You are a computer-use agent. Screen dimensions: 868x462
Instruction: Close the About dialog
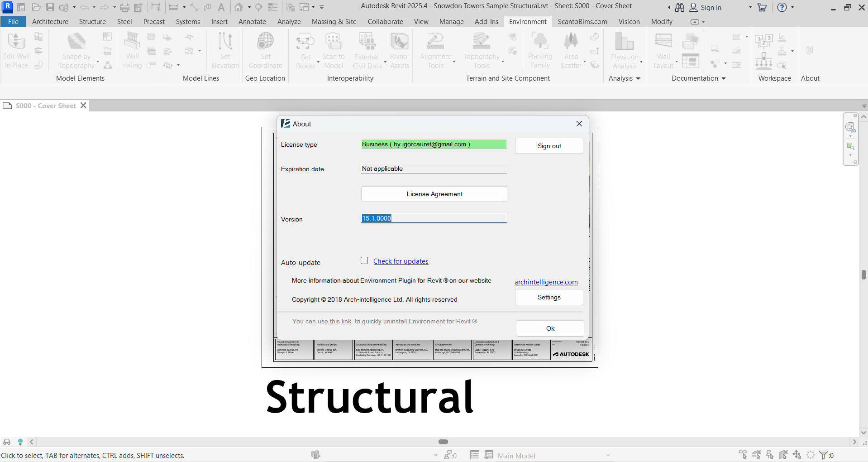pos(579,124)
